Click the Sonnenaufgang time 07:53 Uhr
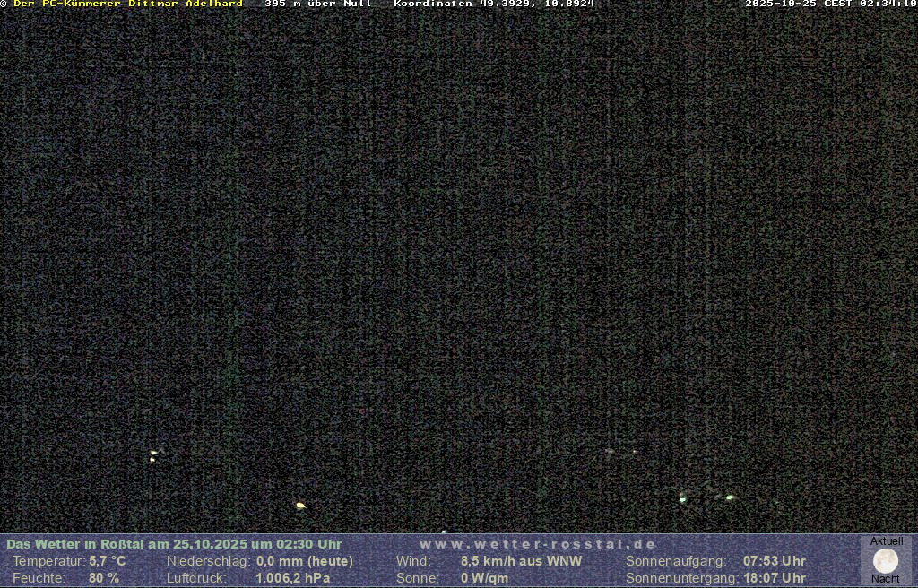The width and height of the screenshot is (918, 588). point(774,561)
